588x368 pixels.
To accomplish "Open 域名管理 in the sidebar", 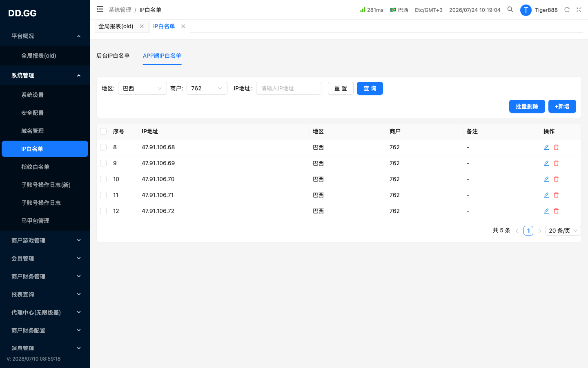I will click(x=45, y=131).
